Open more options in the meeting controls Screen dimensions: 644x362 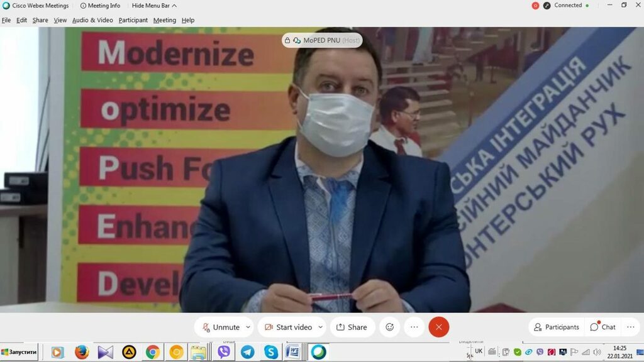click(x=414, y=327)
